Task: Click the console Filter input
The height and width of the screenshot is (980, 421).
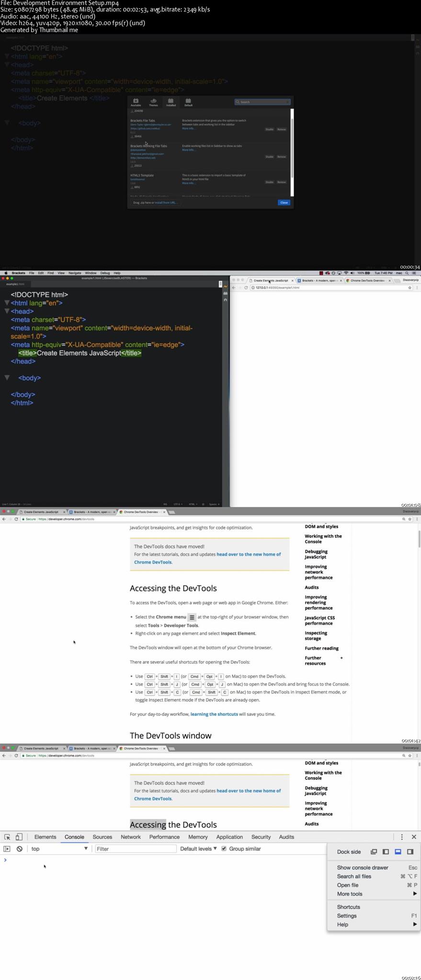Action: tap(136, 849)
